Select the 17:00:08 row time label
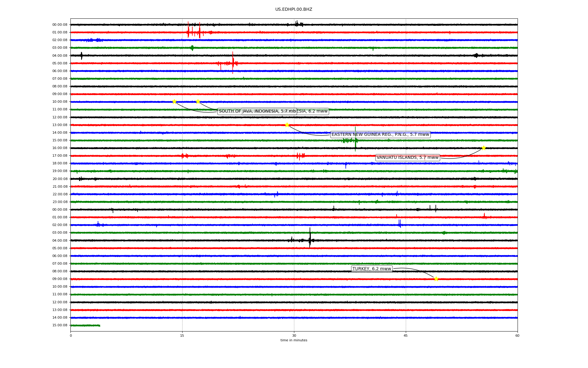The image size is (588, 368). tap(60, 156)
